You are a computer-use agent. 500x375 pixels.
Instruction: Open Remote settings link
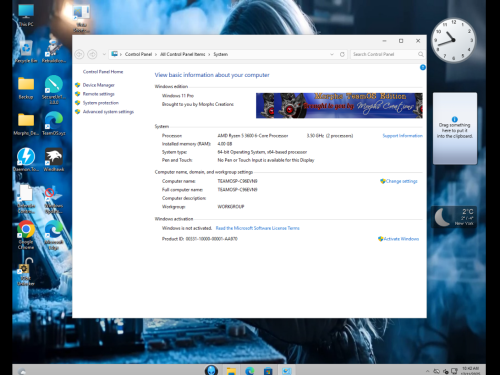click(x=98, y=94)
